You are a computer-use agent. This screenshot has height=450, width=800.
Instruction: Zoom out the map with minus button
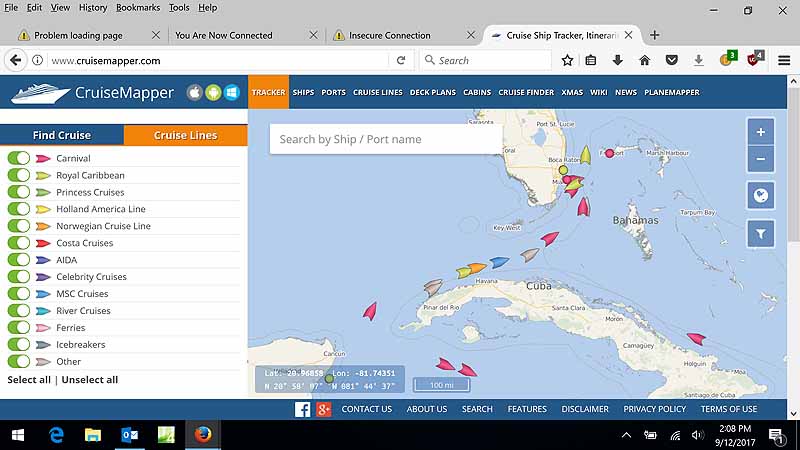pyautogui.click(x=761, y=159)
